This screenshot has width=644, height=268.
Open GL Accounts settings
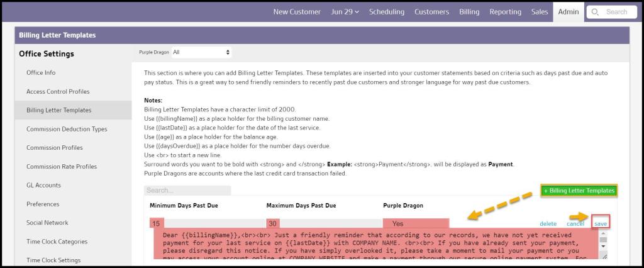43,185
